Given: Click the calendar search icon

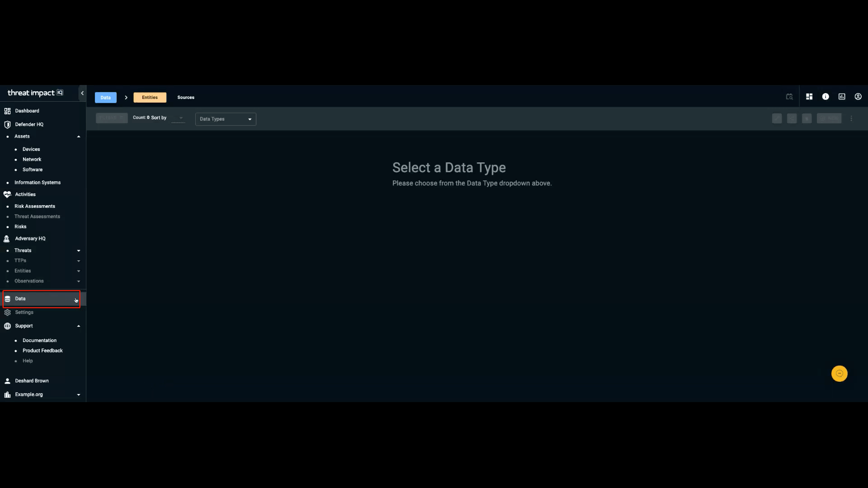Looking at the screenshot, I should (789, 97).
